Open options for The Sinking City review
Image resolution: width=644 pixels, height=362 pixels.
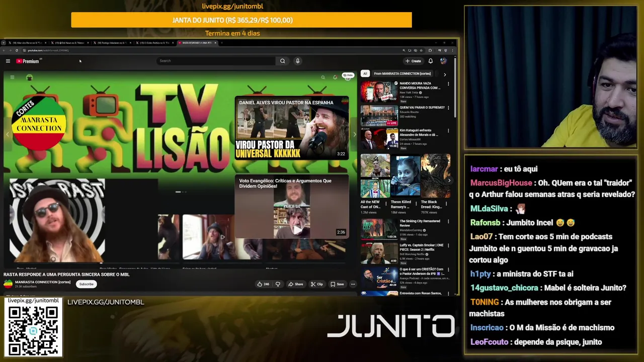click(x=448, y=222)
